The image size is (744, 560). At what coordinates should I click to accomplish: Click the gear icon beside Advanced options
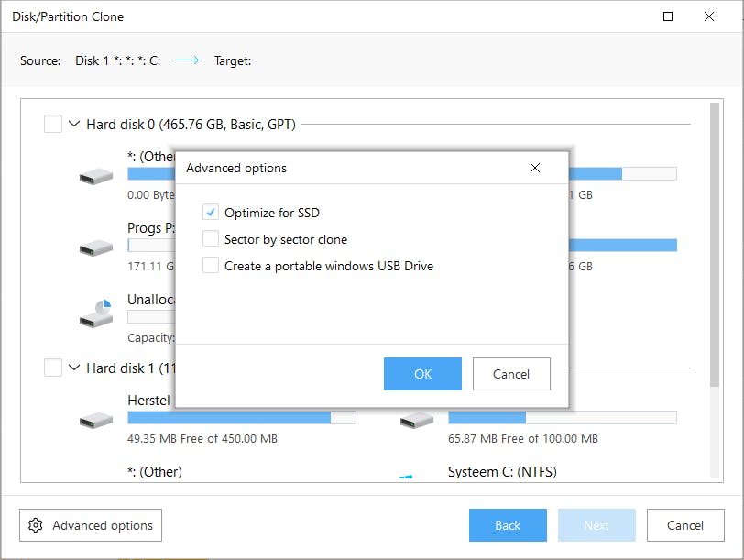coord(36,525)
